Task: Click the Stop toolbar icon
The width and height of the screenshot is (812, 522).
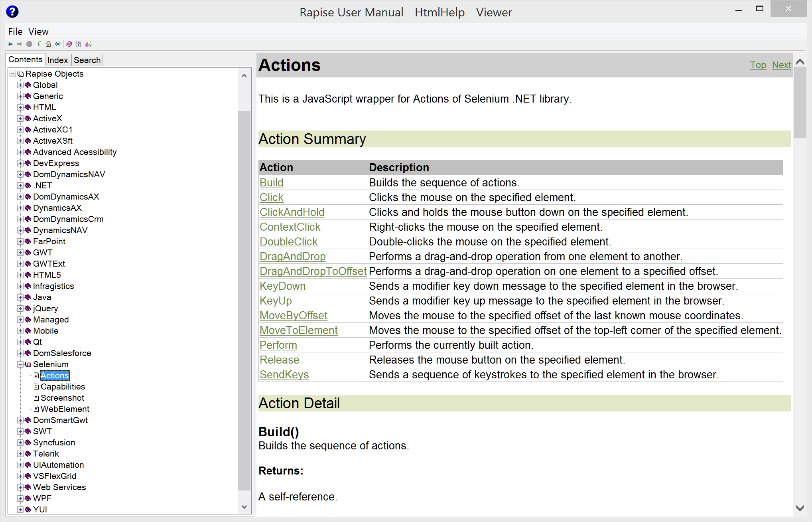Action: [29, 44]
